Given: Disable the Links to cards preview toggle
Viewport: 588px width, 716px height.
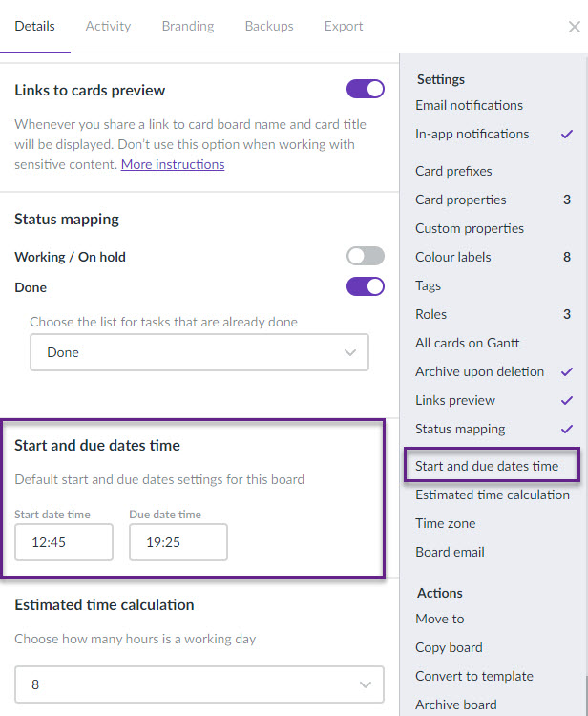Looking at the screenshot, I should pyautogui.click(x=366, y=89).
